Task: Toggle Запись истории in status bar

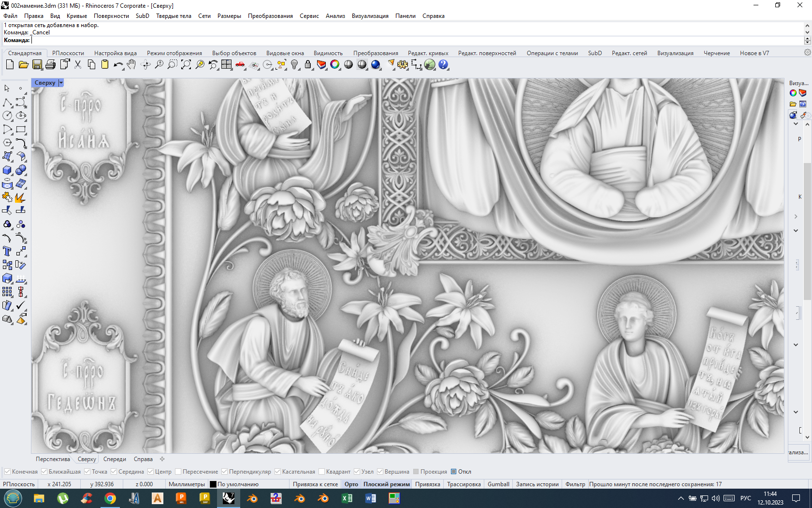Action: pos(537,484)
